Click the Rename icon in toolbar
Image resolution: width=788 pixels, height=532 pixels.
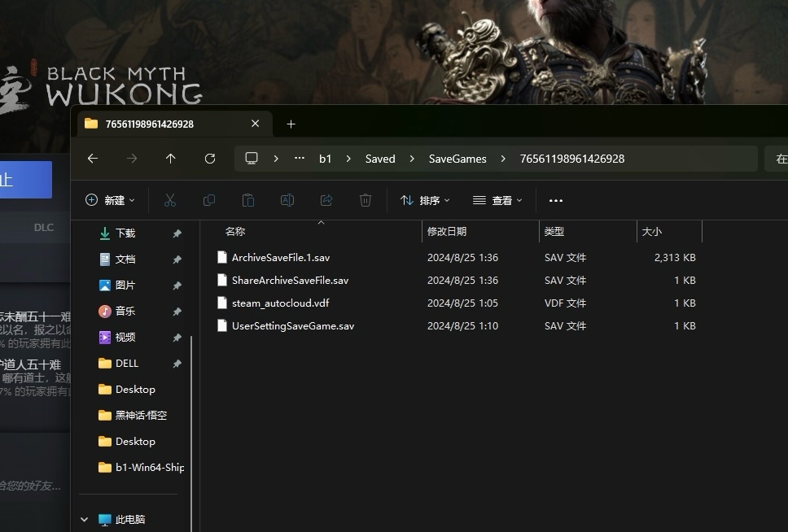287,200
